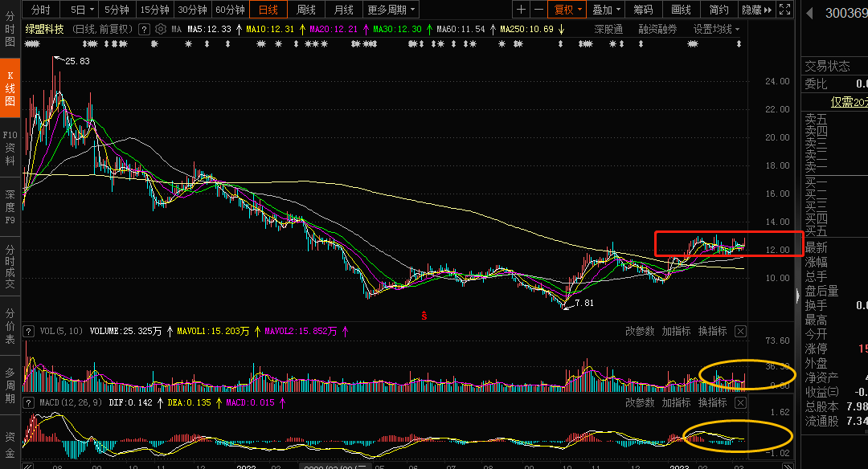
Task: Select K线图 in the left sidebar
Action: tap(10, 88)
